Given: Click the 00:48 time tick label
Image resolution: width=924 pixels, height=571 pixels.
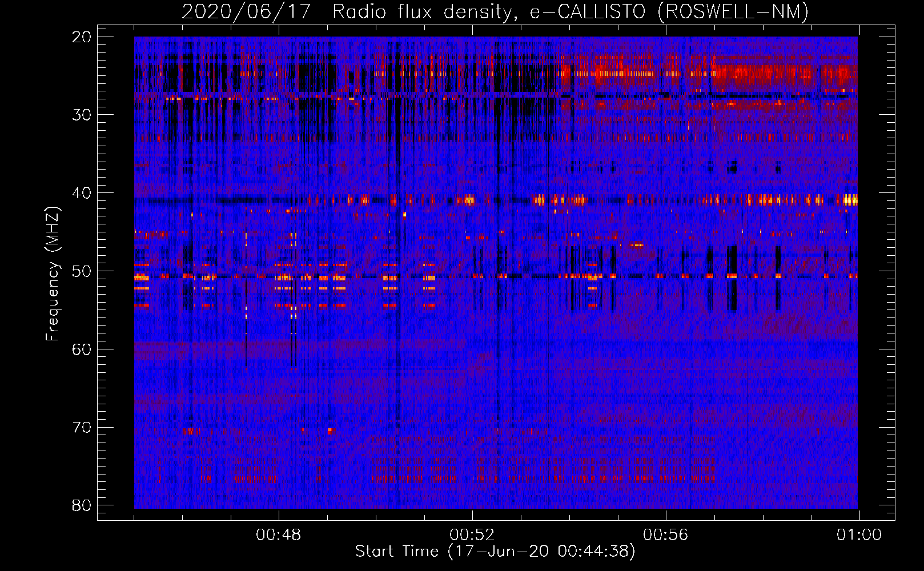Looking at the screenshot, I should tap(279, 535).
